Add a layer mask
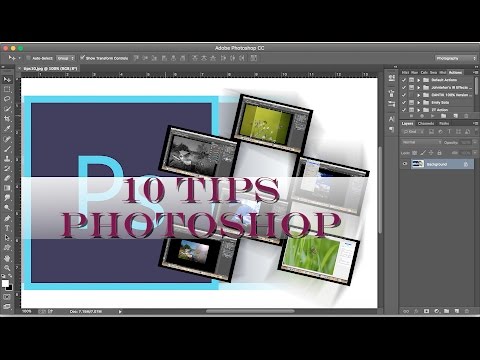The width and height of the screenshot is (480, 360). pos(426,311)
